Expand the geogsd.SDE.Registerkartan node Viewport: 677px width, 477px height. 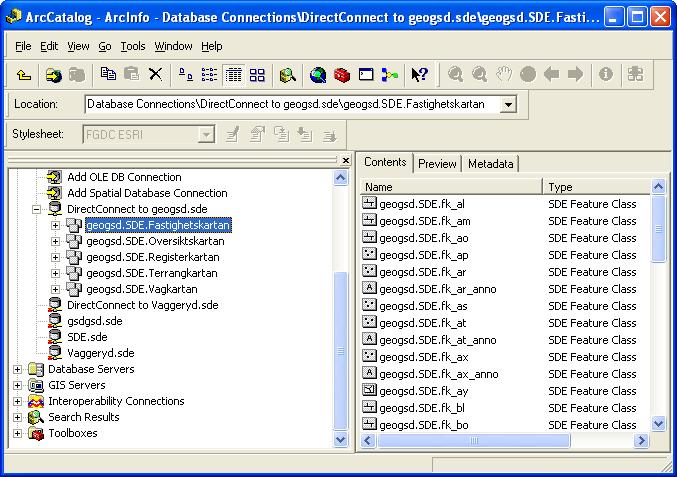point(55,257)
